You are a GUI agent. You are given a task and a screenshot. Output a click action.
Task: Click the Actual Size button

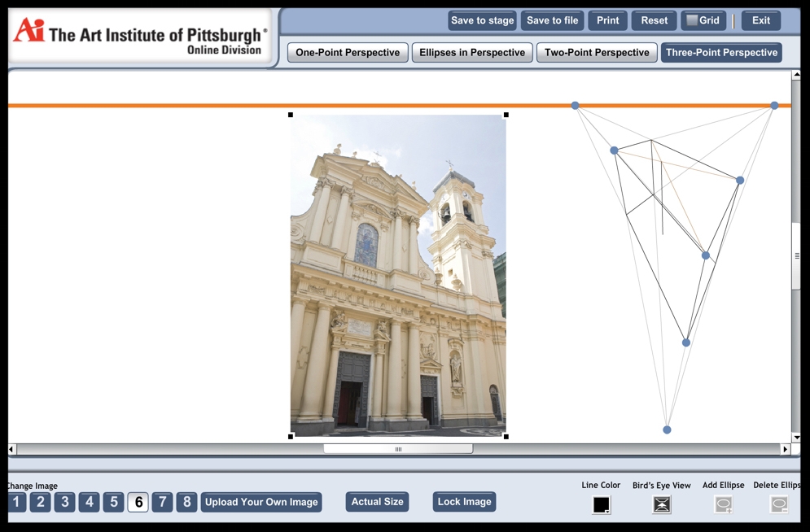(377, 502)
